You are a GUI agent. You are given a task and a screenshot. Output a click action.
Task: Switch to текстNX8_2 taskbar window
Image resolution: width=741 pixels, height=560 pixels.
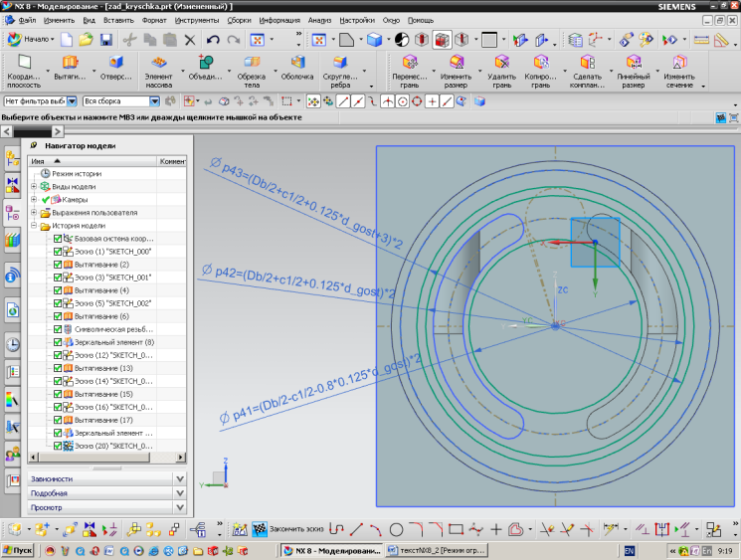tap(436, 550)
